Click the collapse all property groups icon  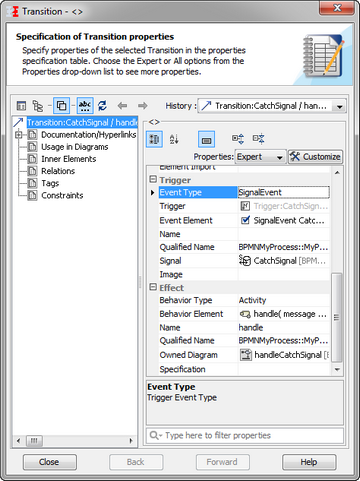point(258,139)
